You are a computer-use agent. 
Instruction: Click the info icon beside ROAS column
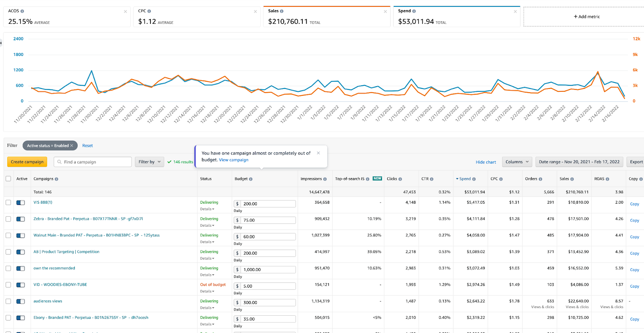tap(607, 179)
